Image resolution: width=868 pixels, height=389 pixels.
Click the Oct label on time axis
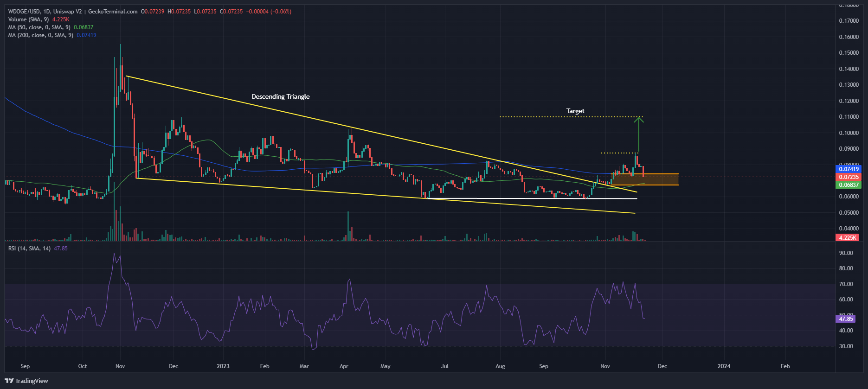(x=83, y=366)
